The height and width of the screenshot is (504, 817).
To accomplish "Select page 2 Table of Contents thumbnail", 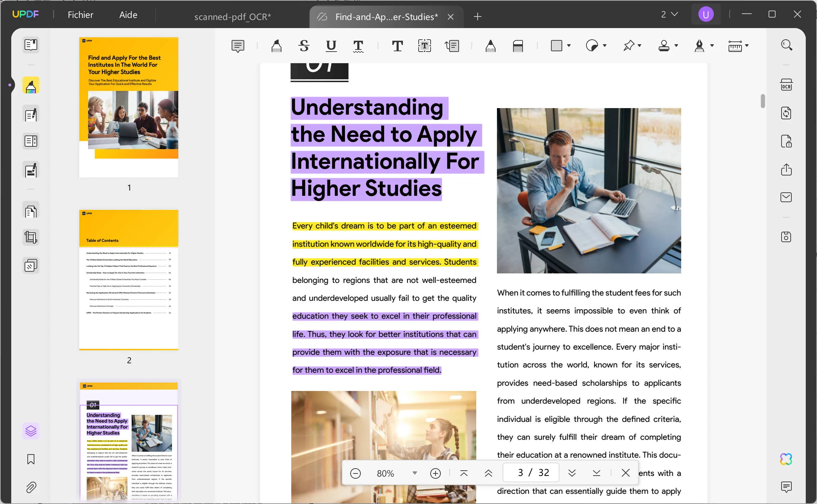I will coord(129,280).
